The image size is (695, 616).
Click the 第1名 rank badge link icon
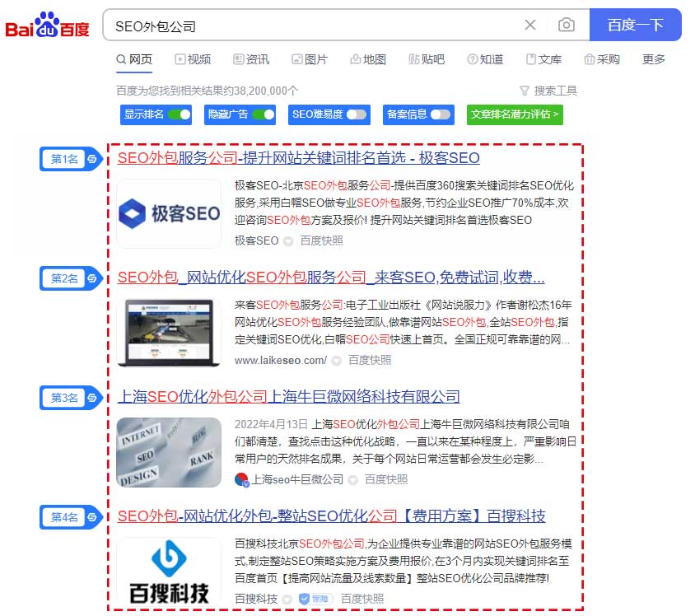[92, 159]
